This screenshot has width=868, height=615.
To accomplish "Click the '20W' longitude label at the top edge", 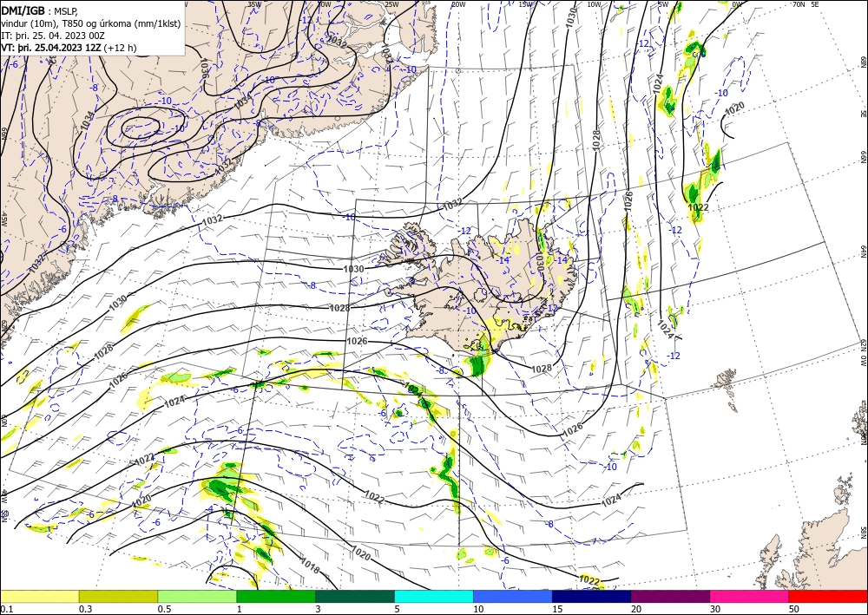I will 457,4.
